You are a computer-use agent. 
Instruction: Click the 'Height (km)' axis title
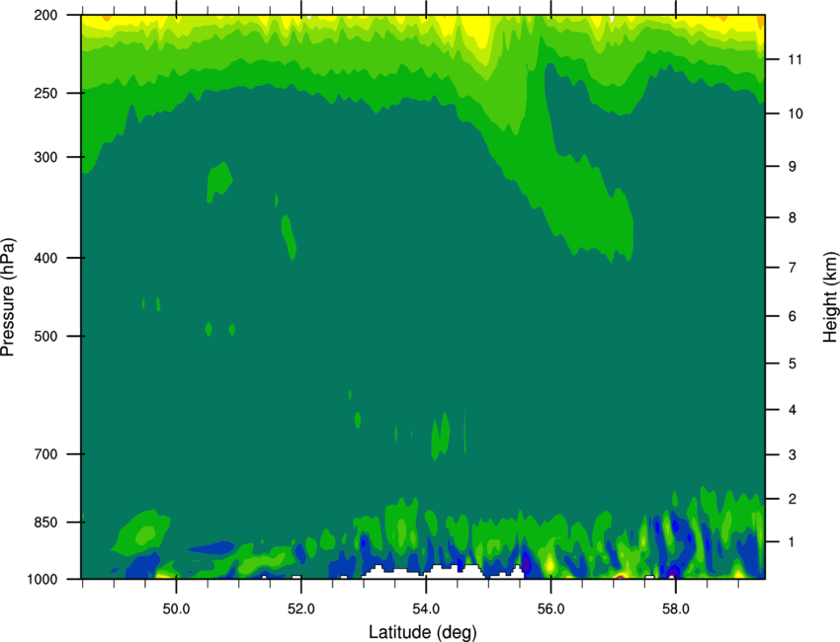tap(829, 296)
